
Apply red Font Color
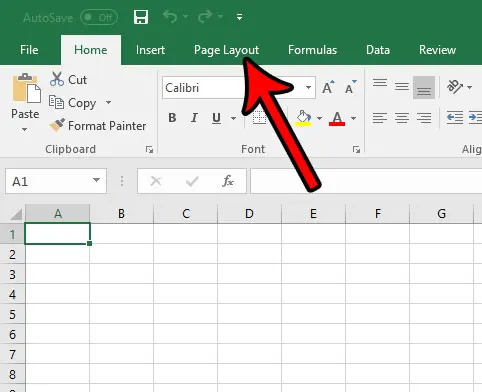[x=337, y=118]
